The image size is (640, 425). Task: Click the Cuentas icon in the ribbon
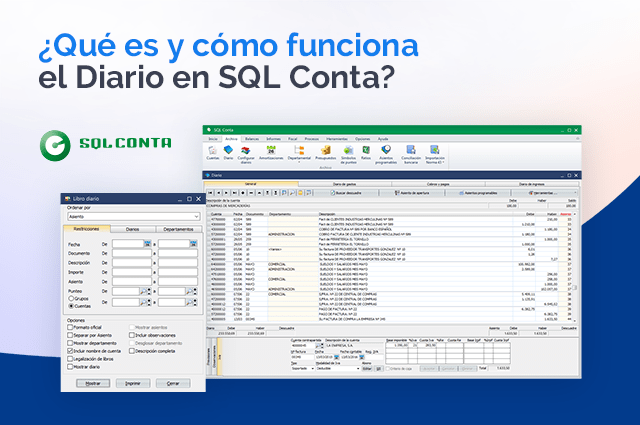213,153
